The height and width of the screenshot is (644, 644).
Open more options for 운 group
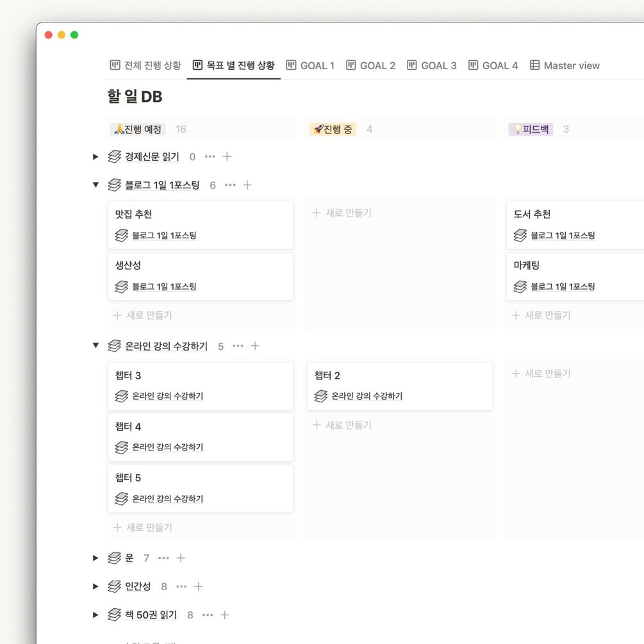pos(163,557)
